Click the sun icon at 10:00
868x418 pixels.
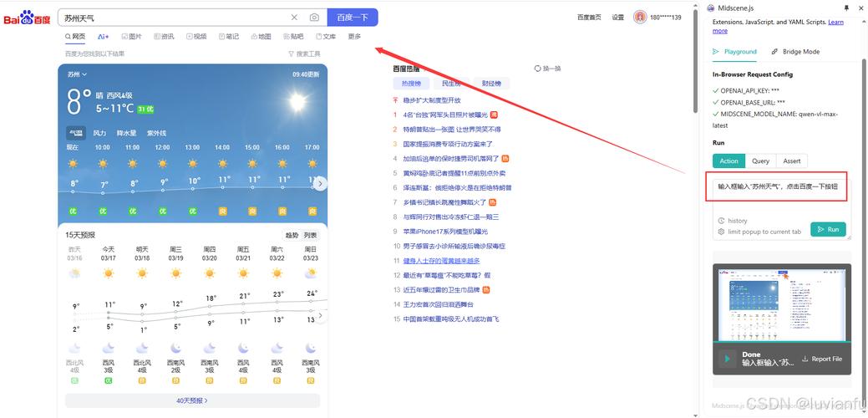tap(103, 163)
